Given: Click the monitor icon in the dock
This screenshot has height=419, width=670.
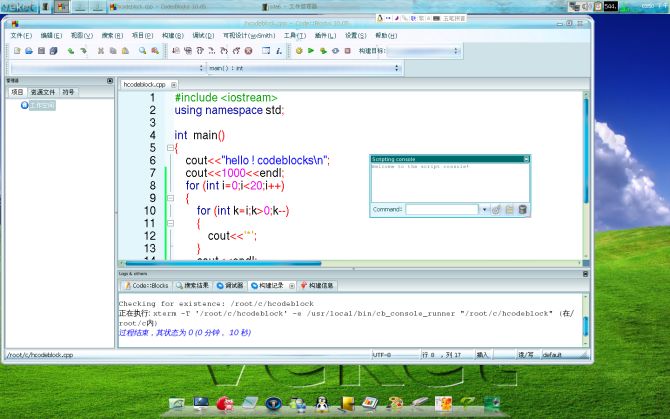Looking at the screenshot, I should tap(201, 404).
